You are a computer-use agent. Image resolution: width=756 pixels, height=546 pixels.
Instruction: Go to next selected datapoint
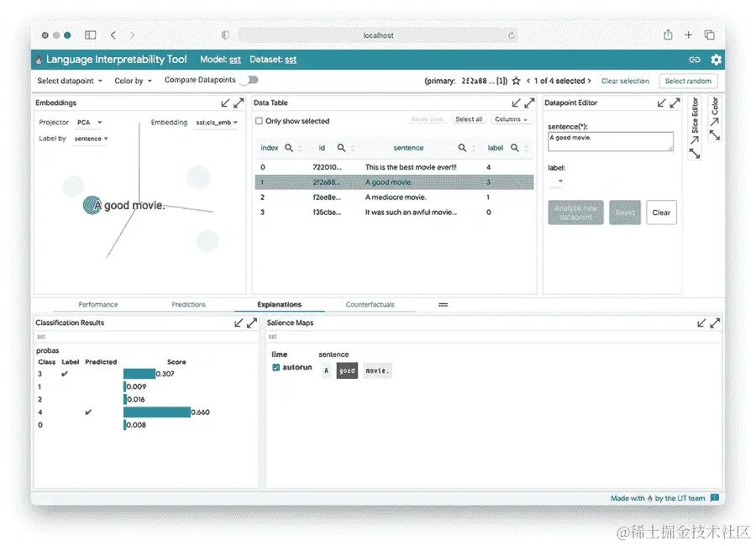coord(589,81)
